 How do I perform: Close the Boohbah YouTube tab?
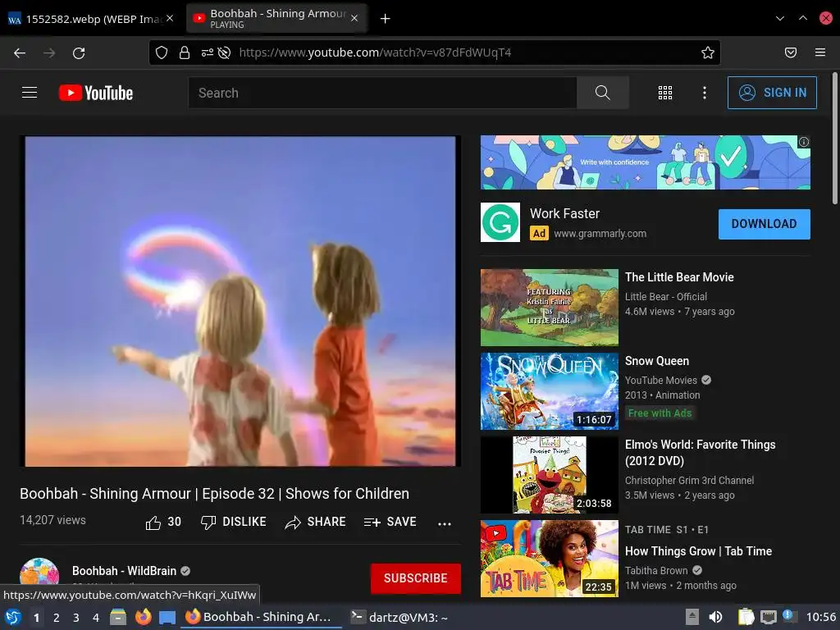pos(354,18)
